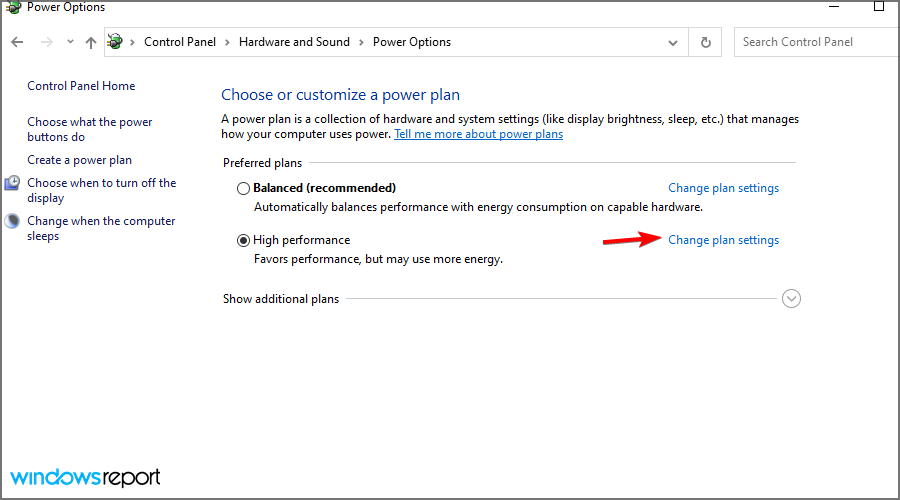
Task: Open the address bar history dropdown
Action: [673, 42]
